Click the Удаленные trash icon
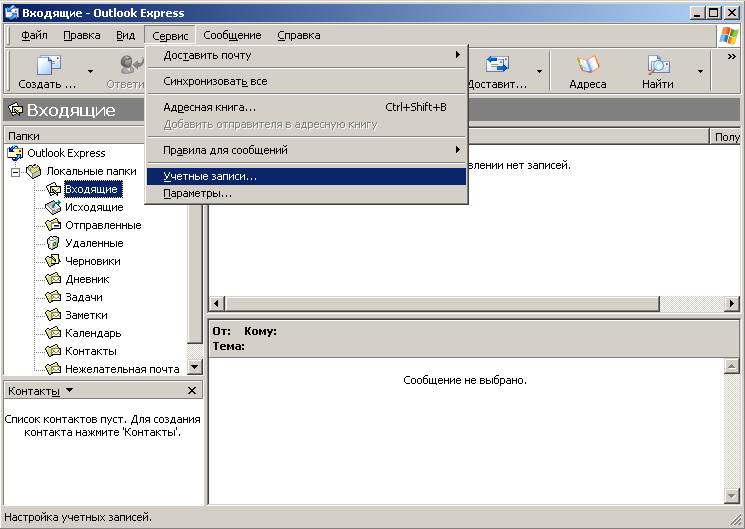745x529 pixels. (53, 243)
